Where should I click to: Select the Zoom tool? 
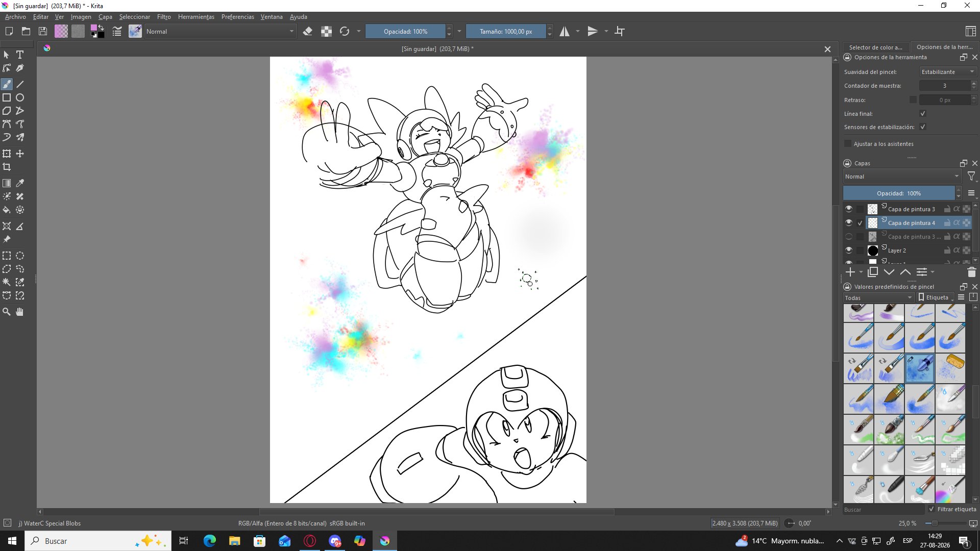pyautogui.click(x=7, y=312)
